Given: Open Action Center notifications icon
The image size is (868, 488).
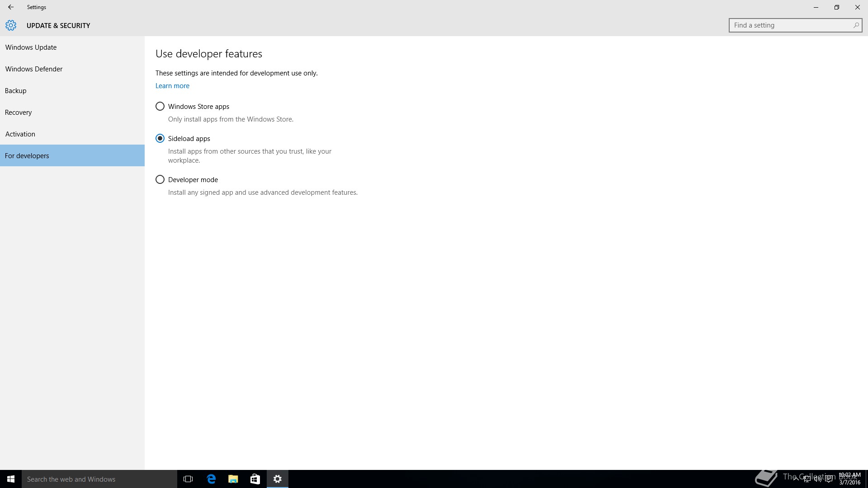Looking at the screenshot, I should (x=829, y=479).
